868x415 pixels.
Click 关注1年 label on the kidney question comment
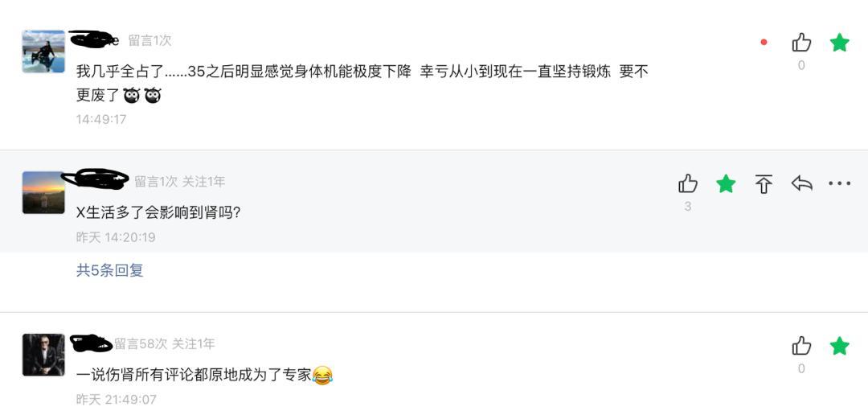pos(203,182)
